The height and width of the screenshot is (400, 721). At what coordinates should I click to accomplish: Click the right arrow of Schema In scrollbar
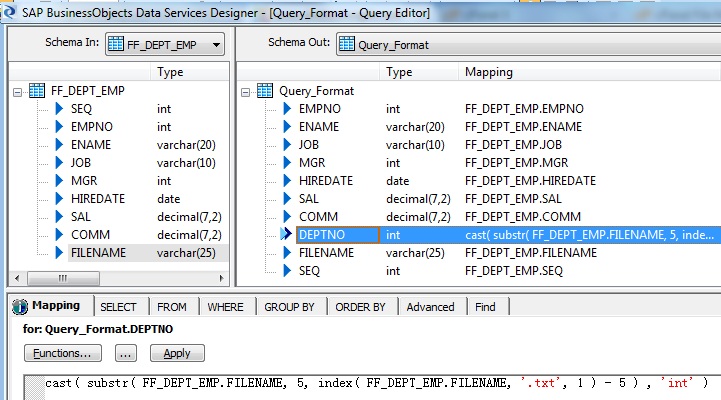(222, 278)
